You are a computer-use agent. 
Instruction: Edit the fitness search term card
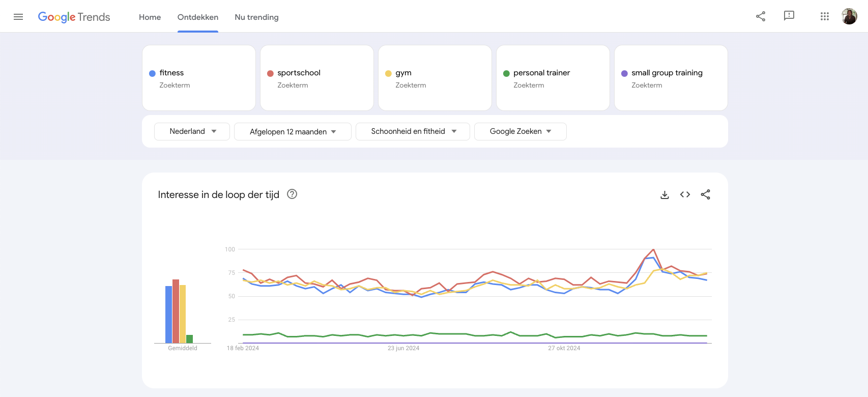[x=199, y=78]
